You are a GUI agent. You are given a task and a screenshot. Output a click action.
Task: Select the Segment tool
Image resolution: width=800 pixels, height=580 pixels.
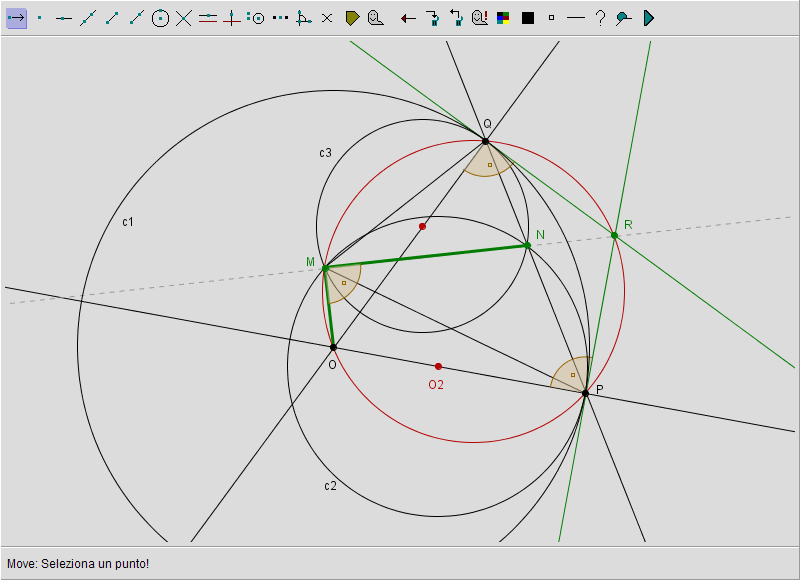click(112, 18)
